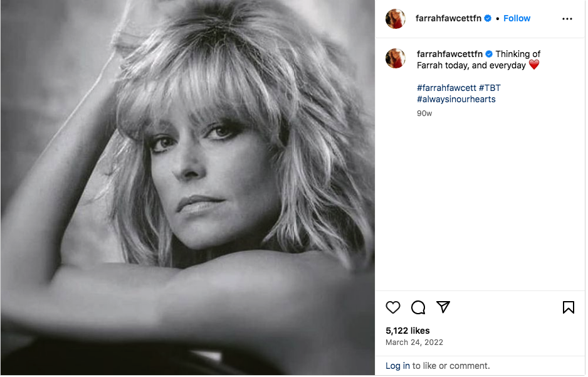View the 5,122 likes list
The image size is (588, 377).
click(407, 331)
